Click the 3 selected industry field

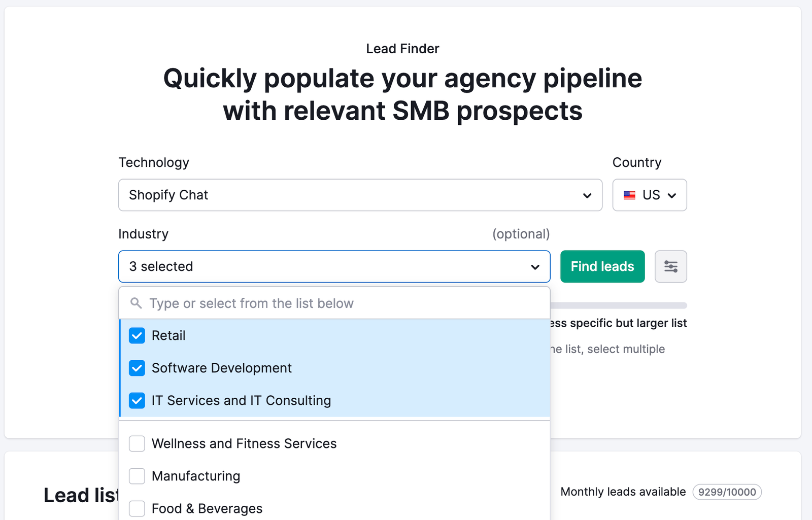coord(325,266)
